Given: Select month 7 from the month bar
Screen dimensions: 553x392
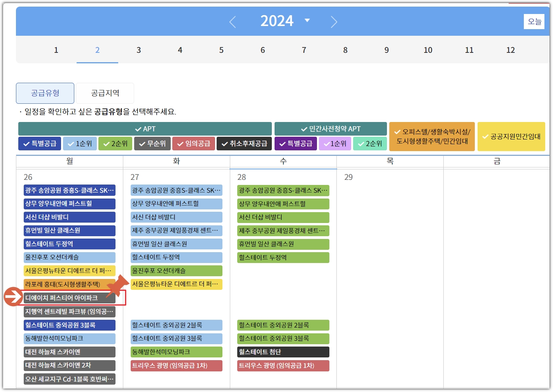Looking at the screenshot, I should [x=304, y=50].
